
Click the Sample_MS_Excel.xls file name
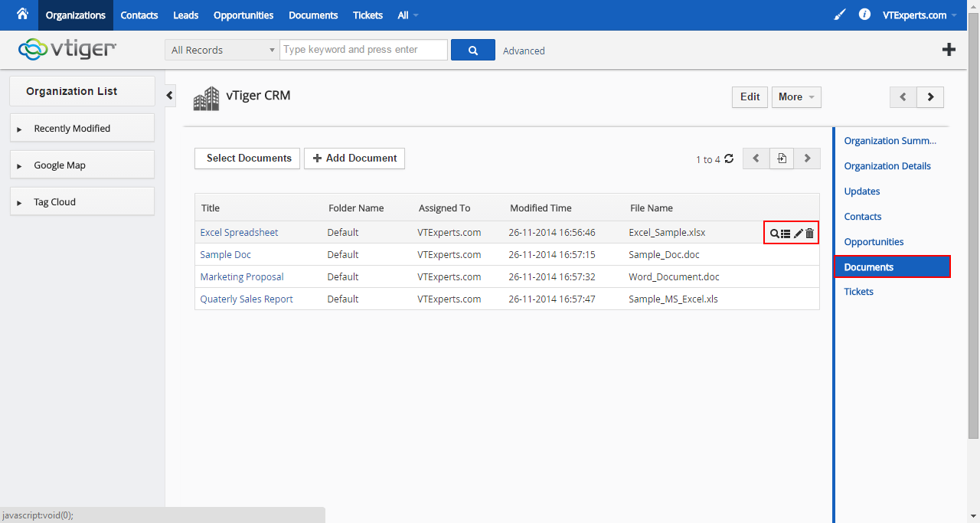pos(674,299)
